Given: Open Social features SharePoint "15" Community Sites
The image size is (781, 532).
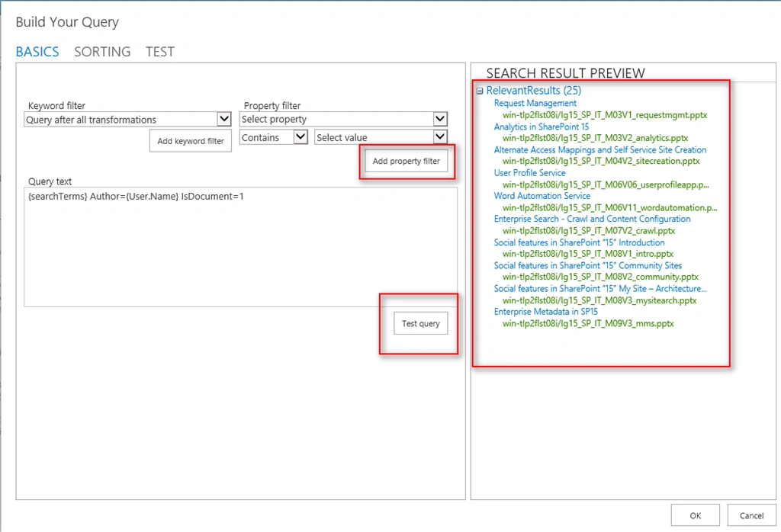Looking at the screenshot, I should point(588,265).
